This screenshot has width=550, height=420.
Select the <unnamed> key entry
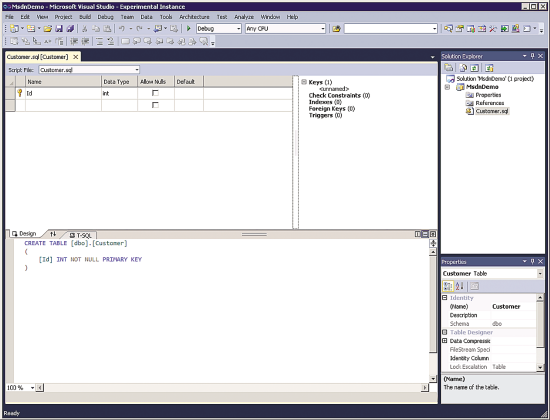click(334, 89)
